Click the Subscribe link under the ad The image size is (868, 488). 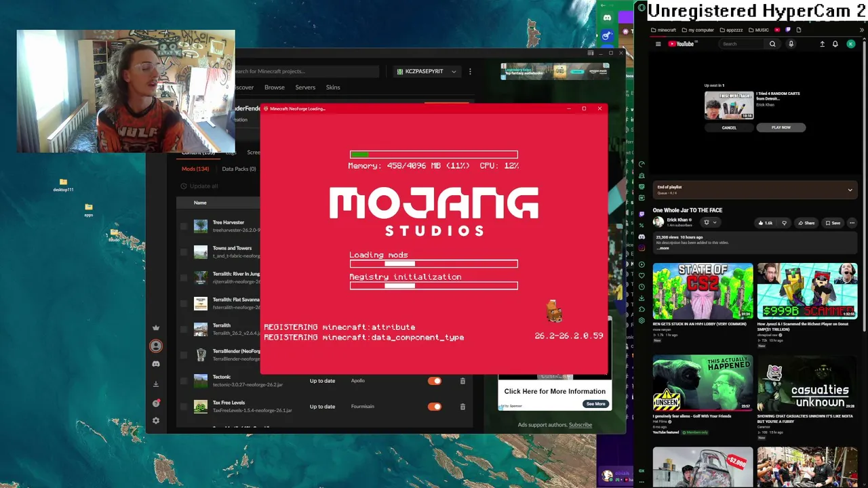click(x=580, y=425)
